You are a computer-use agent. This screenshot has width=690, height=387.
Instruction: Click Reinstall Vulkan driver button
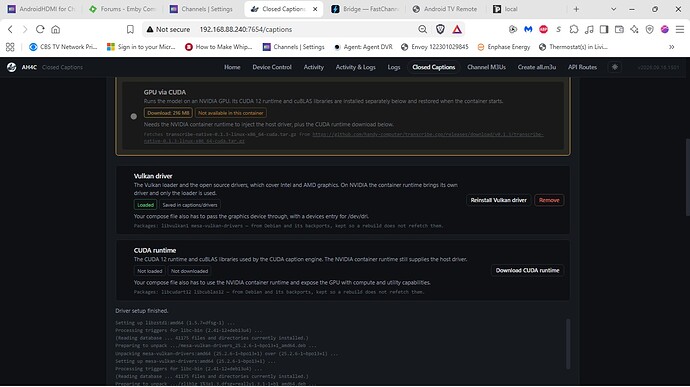498,200
